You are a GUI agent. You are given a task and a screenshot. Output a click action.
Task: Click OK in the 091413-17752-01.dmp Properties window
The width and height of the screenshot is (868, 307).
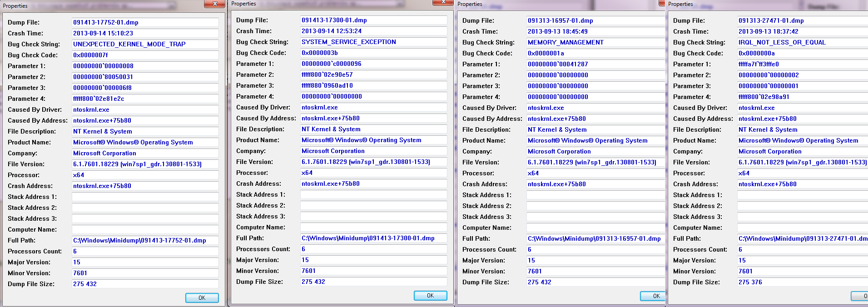pyautogui.click(x=202, y=298)
